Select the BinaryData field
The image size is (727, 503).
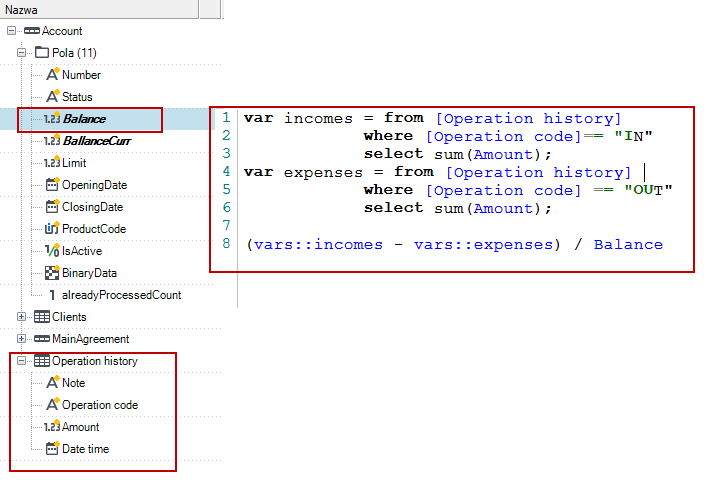click(89, 273)
